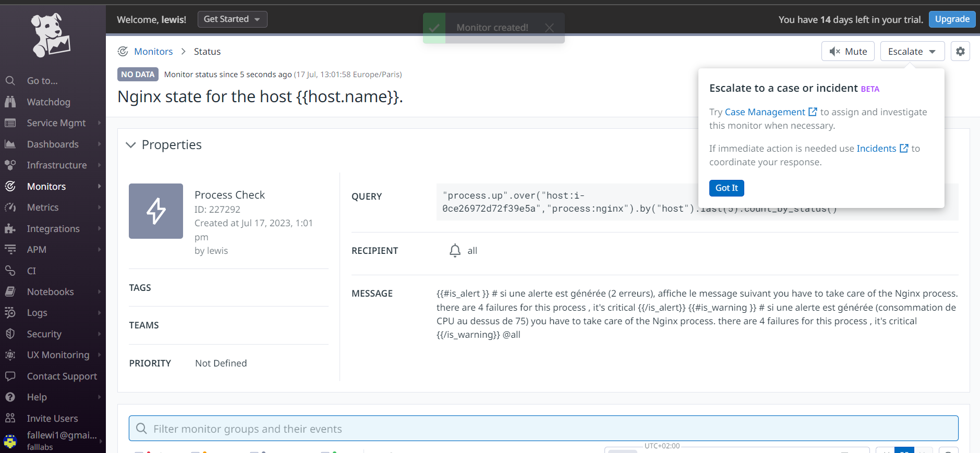The height and width of the screenshot is (453, 980).
Task: Expand the Dashboards submenu arrow
Action: coord(99,144)
